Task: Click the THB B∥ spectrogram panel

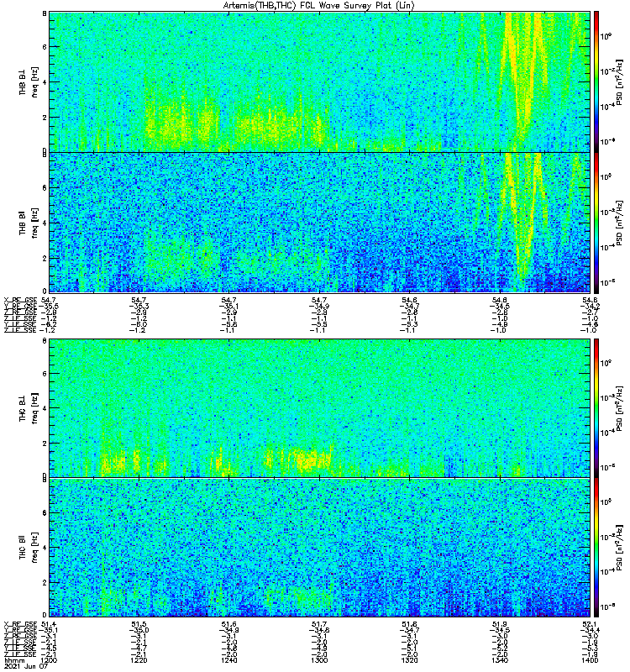Action: point(320,223)
